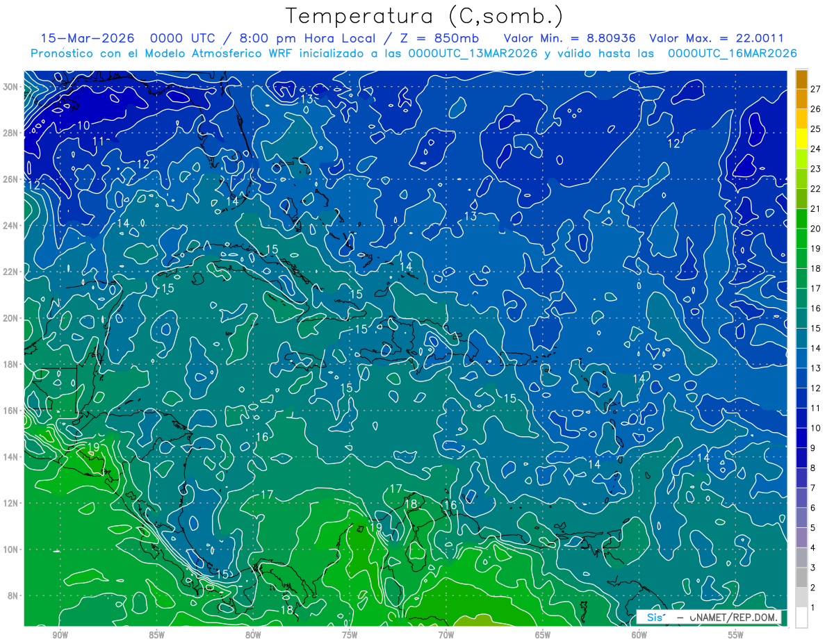Image resolution: width=834 pixels, height=644 pixels.
Task: Click the '8' value on the color scale
Action: pos(813,468)
